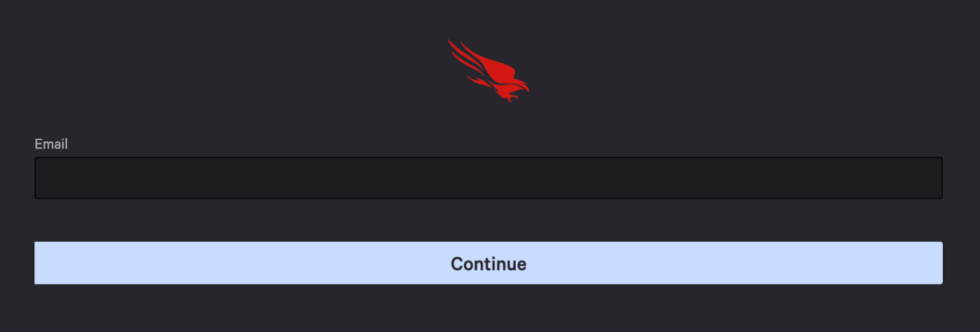Click the falcon's beak in the logo

tap(526, 89)
